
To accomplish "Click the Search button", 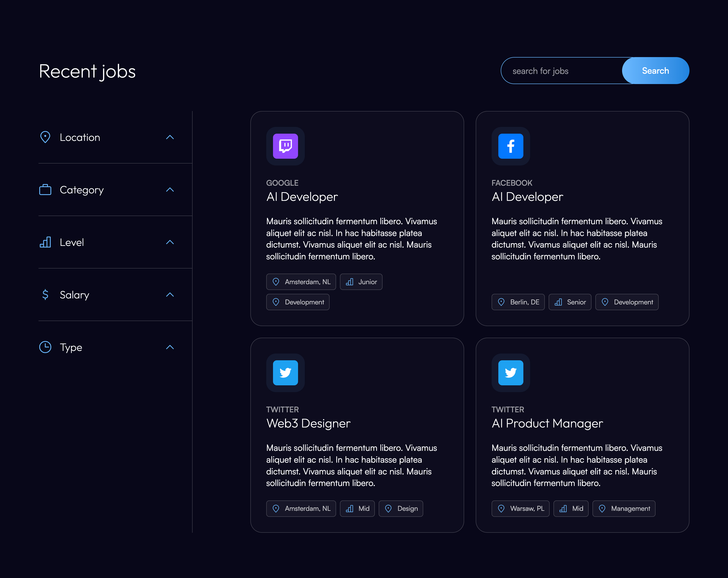I will coord(655,71).
